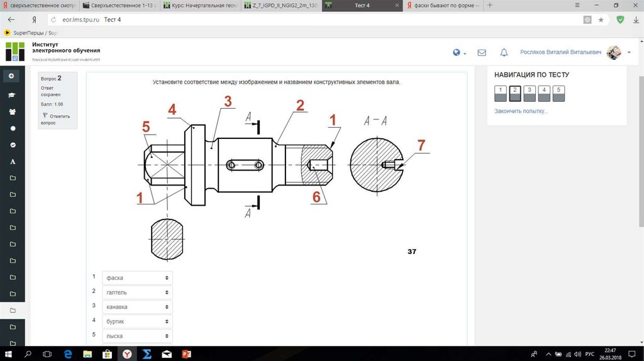The image size is (644, 361).
Task: Click the users group sidebar icon
Action: click(12, 112)
